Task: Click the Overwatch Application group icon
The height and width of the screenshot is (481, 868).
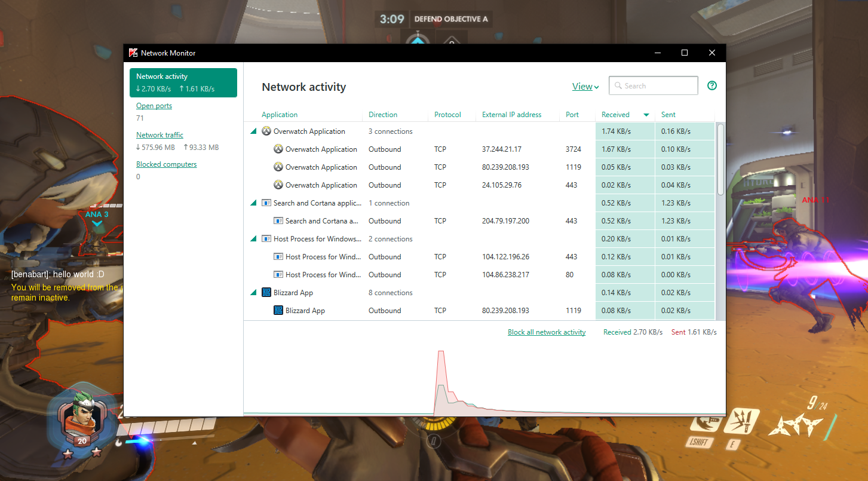Action: 266,131
